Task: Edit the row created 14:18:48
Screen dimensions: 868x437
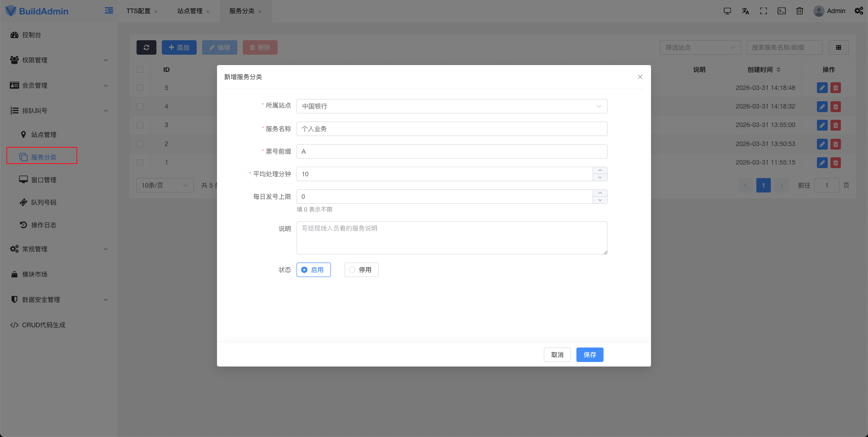Action: tap(822, 88)
